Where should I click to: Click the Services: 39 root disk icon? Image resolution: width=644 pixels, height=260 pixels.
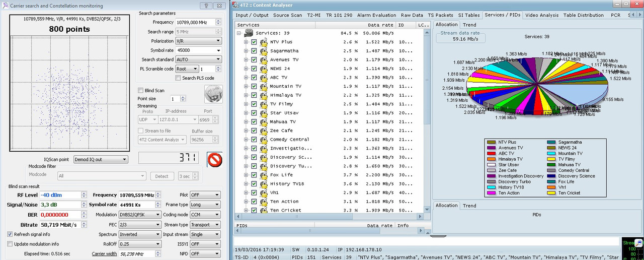point(249,33)
